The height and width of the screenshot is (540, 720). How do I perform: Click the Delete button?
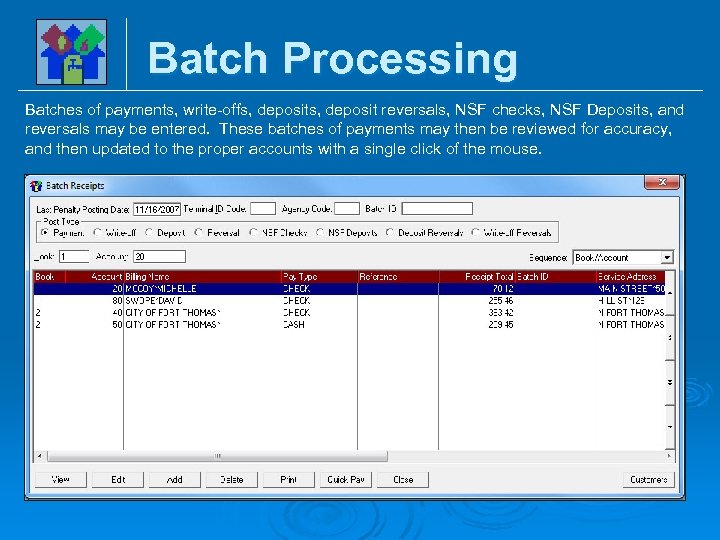click(x=231, y=479)
